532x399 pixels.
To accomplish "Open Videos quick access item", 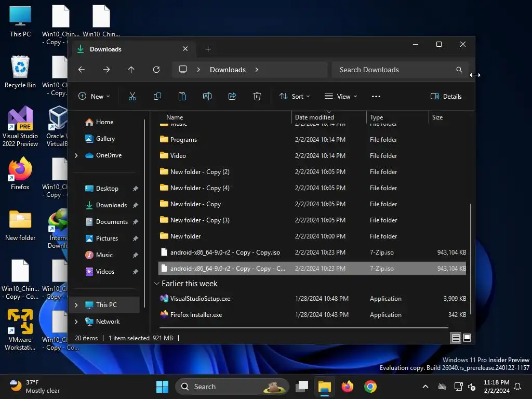I will click(x=105, y=272).
